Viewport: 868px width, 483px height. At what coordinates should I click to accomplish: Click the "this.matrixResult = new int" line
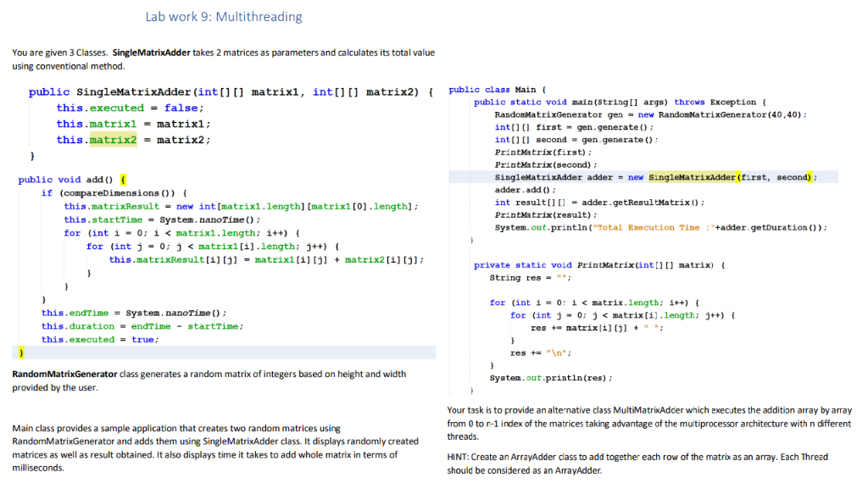[241, 207]
